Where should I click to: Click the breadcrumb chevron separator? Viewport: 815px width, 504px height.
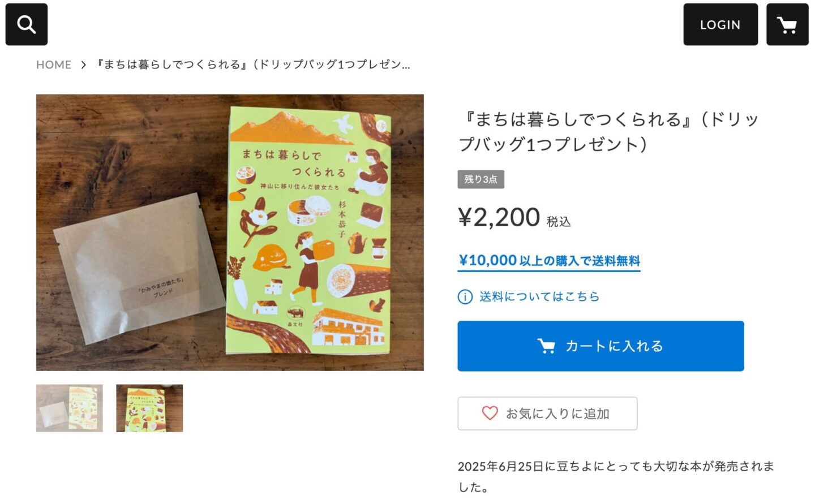pyautogui.click(x=83, y=64)
